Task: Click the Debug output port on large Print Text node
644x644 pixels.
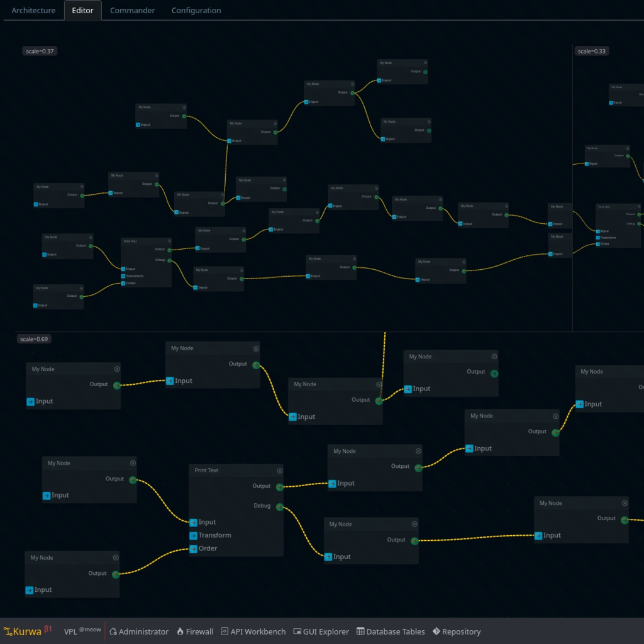Action: tap(279, 506)
